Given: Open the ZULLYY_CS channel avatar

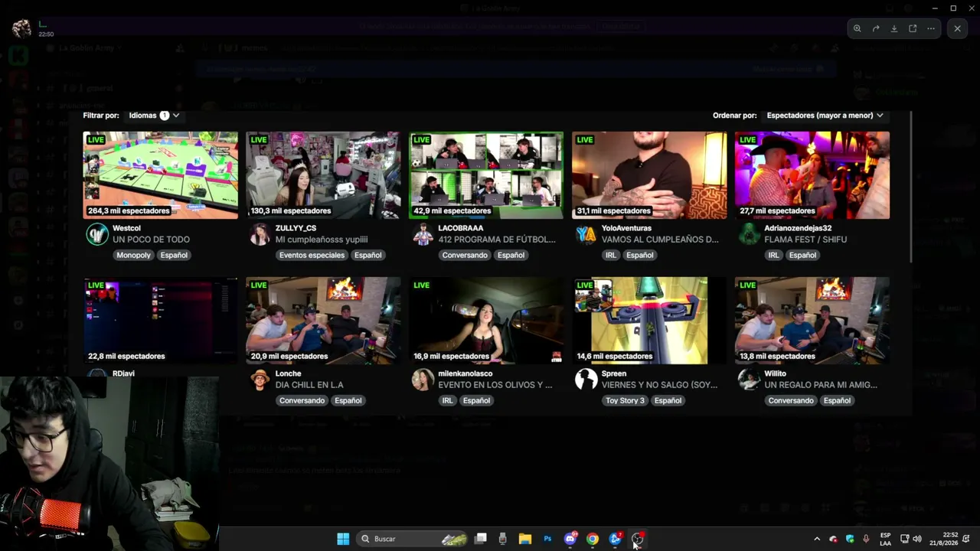Looking at the screenshot, I should pyautogui.click(x=260, y=234).
